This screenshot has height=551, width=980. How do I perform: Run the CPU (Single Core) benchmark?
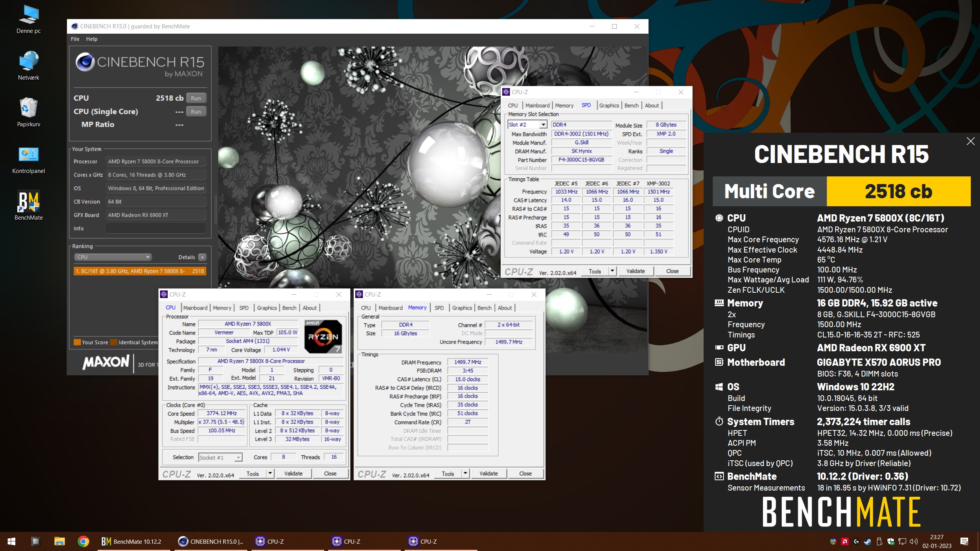(x=196, y=112)
